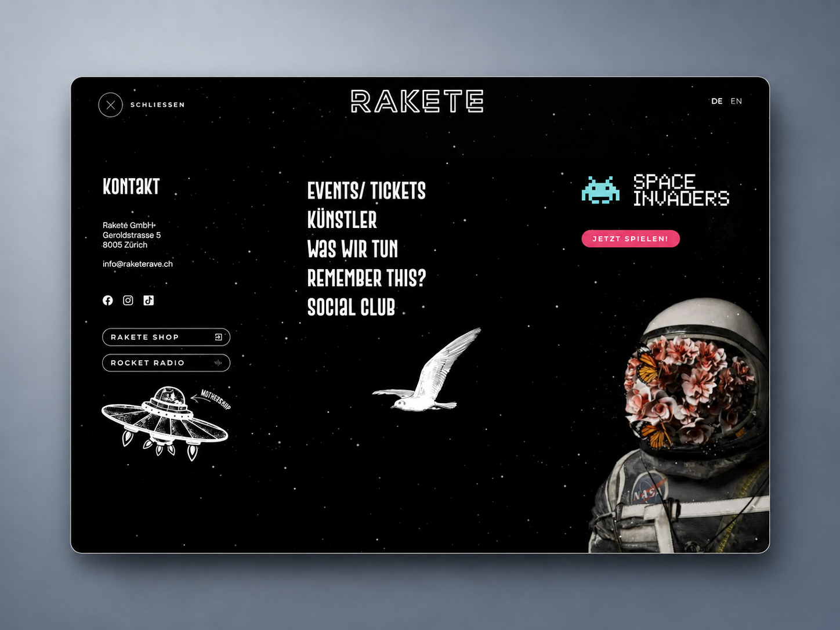Click the flower-helmet astronaut image

[679, 425]
